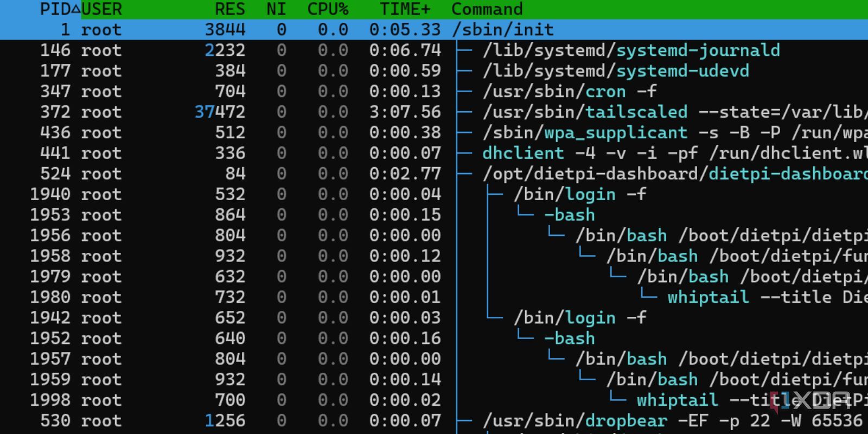Click the 84 RES value

[x=235, y=174]
